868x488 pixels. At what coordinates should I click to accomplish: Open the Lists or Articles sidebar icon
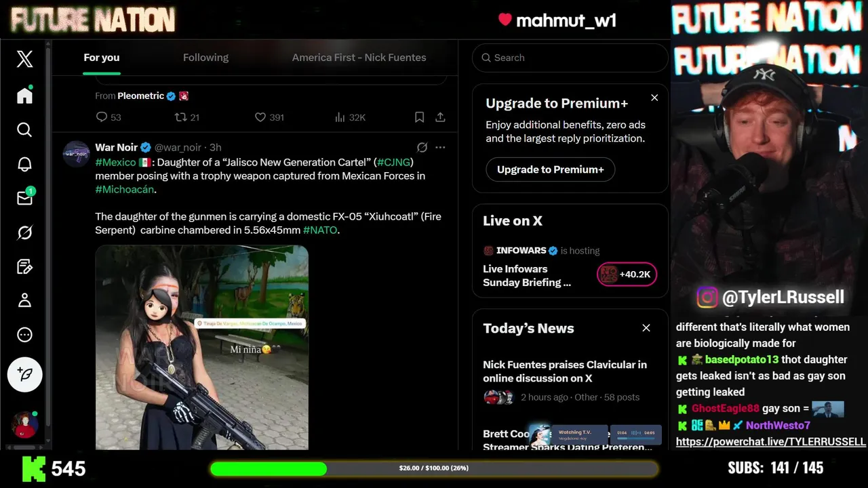click(24, 266)
